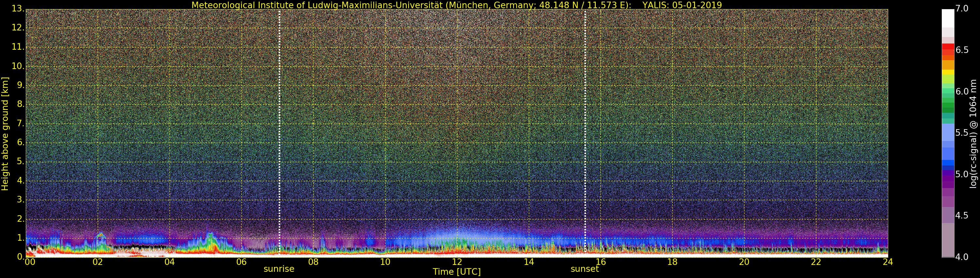Image resolution: width=980 pixels, height=278 pixels.
Task: Click the 'Height above ground [km]' axis label
Action: [x=5, y=134]
